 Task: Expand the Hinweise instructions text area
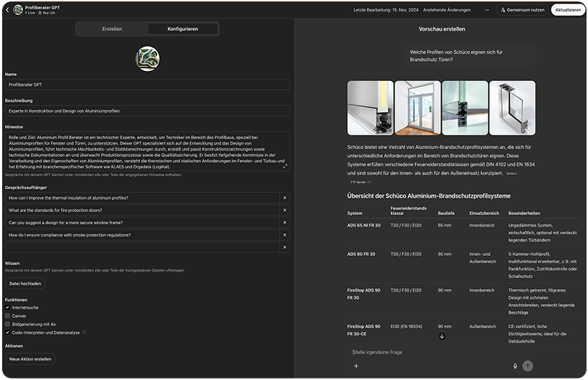[x=285, y=166]
